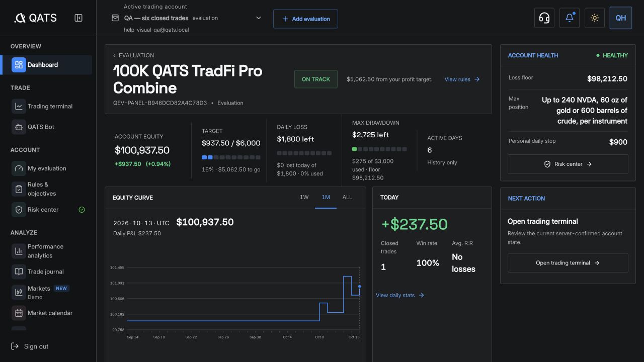
Task: Open Rules & objectives clipboard icon
Action: click(19, 189)
